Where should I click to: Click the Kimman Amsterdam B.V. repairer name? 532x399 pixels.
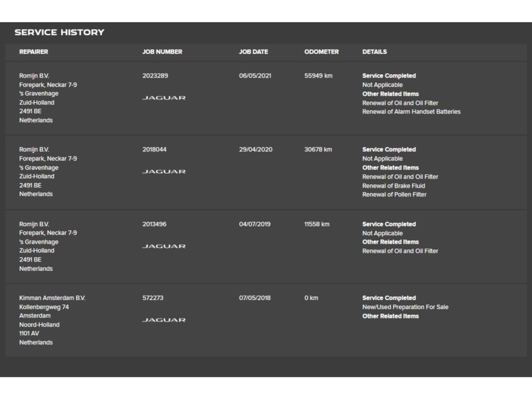(x=52, y=298)
